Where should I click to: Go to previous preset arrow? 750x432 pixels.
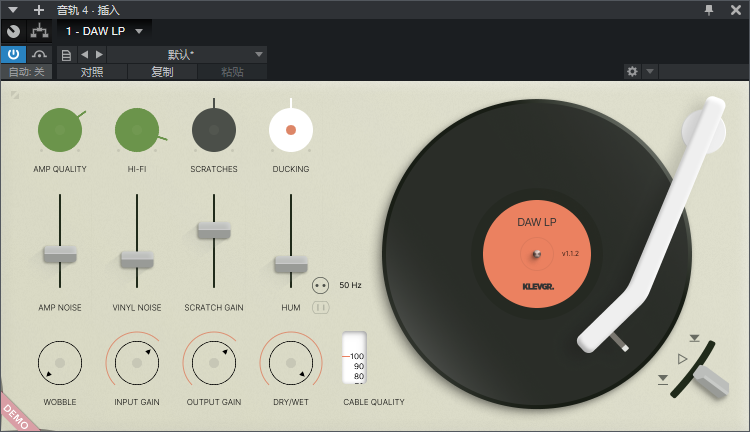click(x=84, y=55)
